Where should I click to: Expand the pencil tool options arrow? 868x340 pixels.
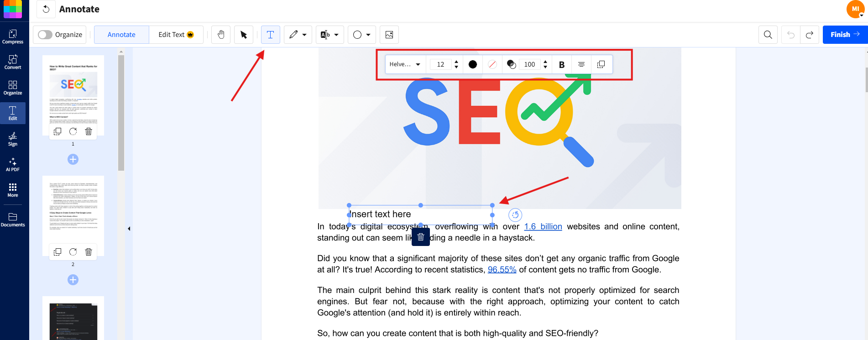(x=304, y=35)
